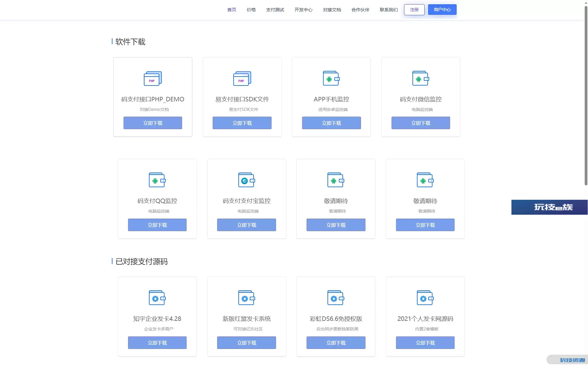Click the 彩虹DS6.6免授权版 title

tap(336, 319)
